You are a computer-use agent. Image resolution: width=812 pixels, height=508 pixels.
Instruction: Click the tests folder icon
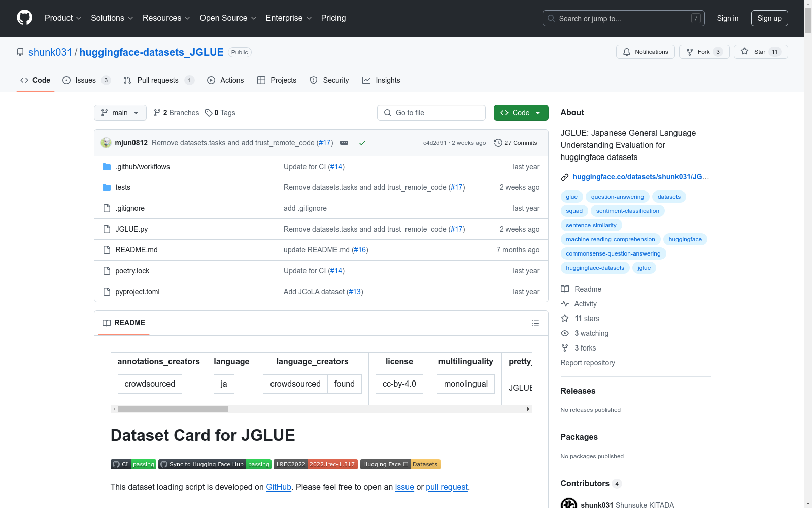click(107, 187)
